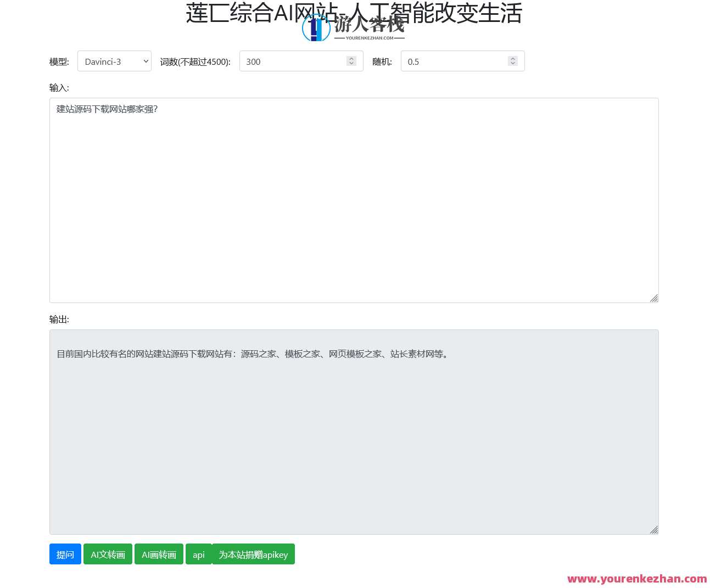Decrease the 随机 value with its stepper
Screen dimensions: 710x588
513,64
